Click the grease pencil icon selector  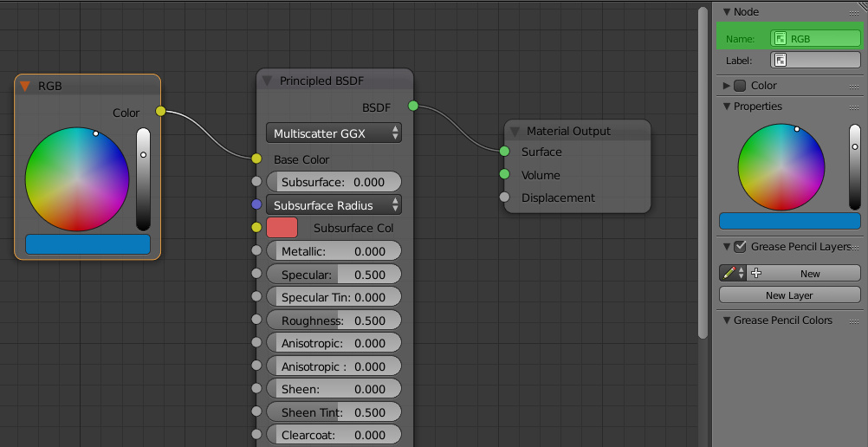coord(733,273)
